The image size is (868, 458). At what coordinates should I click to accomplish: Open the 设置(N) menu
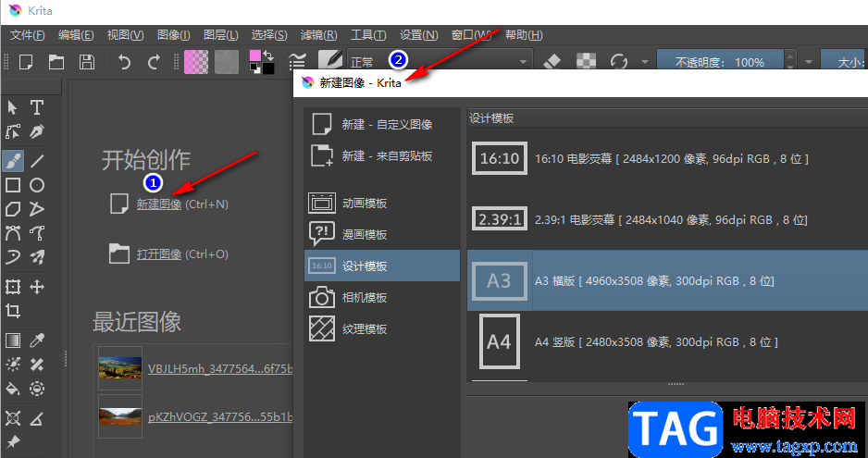pyautogui.click(x=418, y=35)
